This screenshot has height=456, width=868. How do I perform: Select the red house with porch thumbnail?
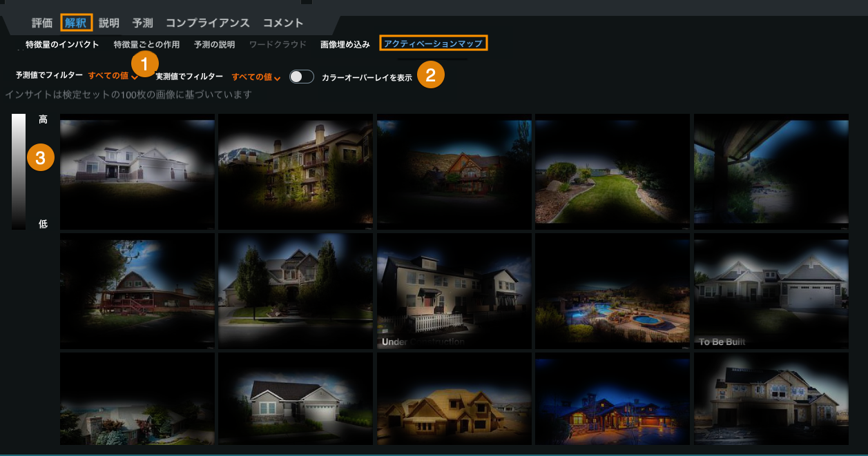point(137,291)
